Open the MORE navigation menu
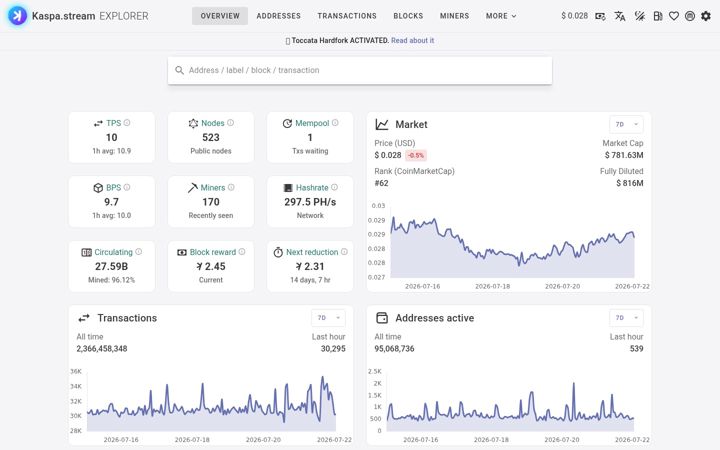This screenshot has width=720, height=450. pyautogui.click(x=501, y=16)
